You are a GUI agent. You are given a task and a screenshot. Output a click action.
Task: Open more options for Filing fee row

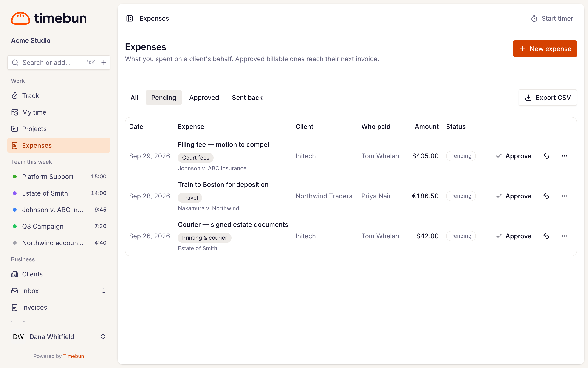(x=564, y=156)
